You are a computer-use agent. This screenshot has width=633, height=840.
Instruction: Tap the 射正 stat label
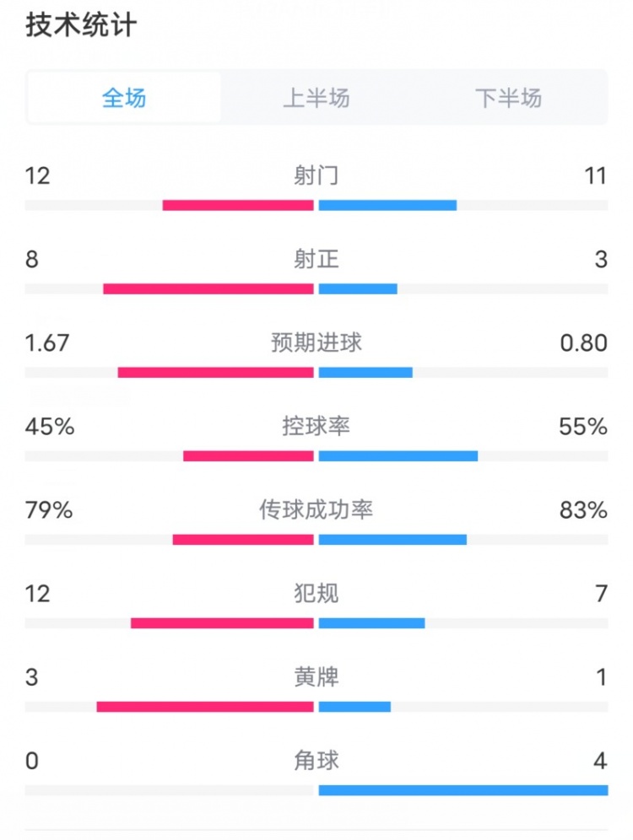click(x=316, y=259)
